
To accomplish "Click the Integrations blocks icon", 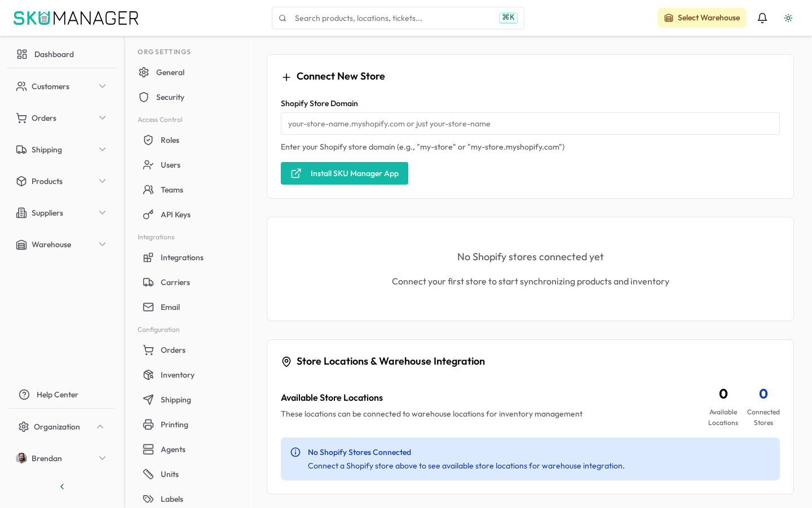I will pyautogui.click(x=148, y=257).
